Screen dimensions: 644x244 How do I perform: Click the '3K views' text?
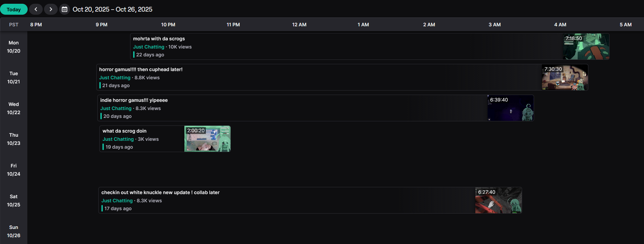pos(148,139)
